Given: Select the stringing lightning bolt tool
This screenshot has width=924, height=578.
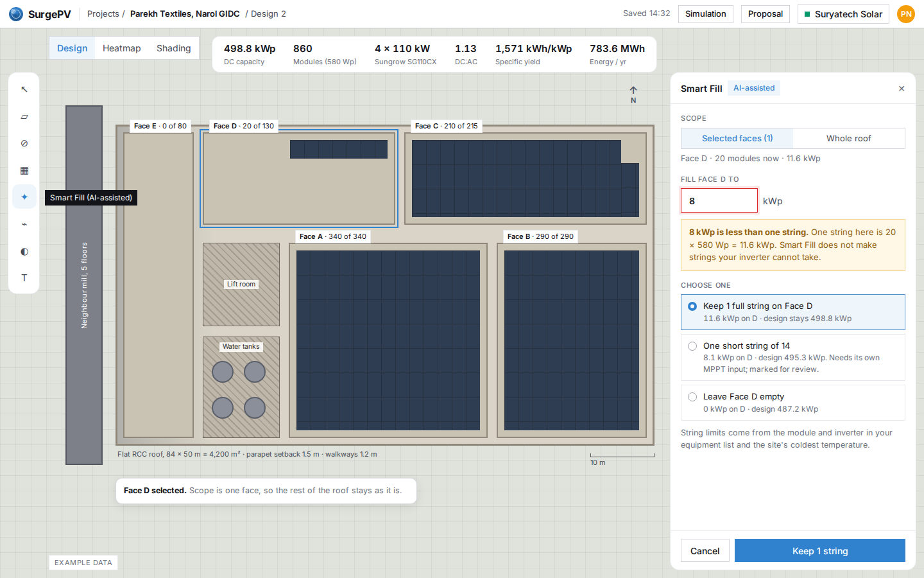Looking at the screenshot, I should [x=24, y=224].
